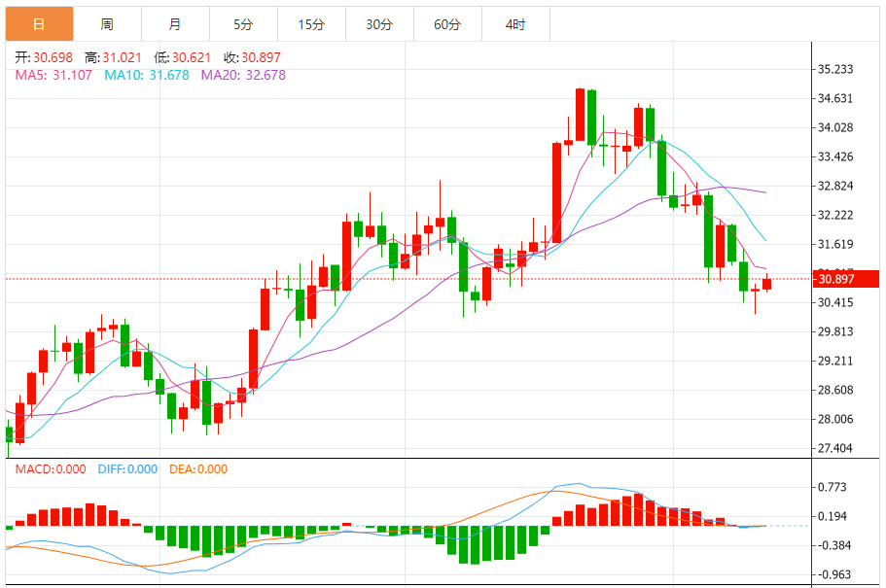Click the 35.233 price axis label
The height and width of the screenshot is (588, 886).
pos(835,69)
